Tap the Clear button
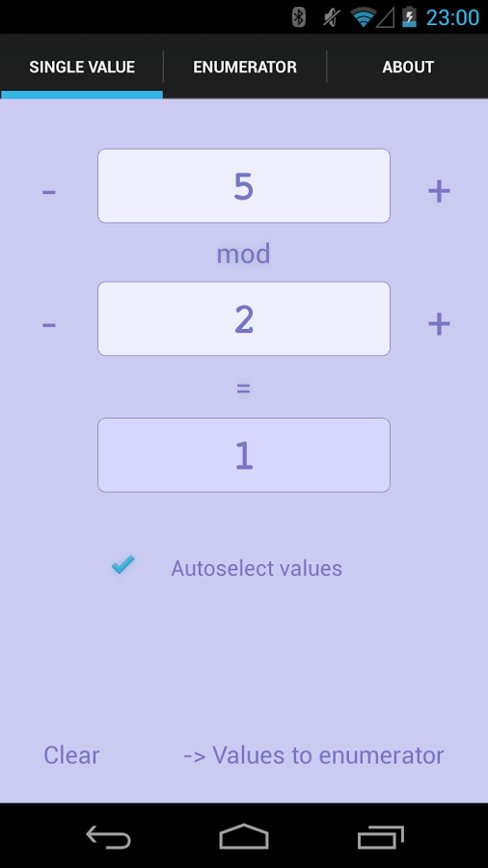Viewport: 488px width, 868px height. click(71, 755)
